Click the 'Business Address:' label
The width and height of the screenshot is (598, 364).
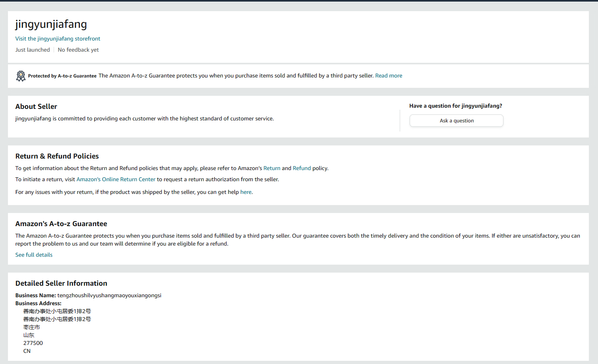pyautogui.click(x=39, y=303)
